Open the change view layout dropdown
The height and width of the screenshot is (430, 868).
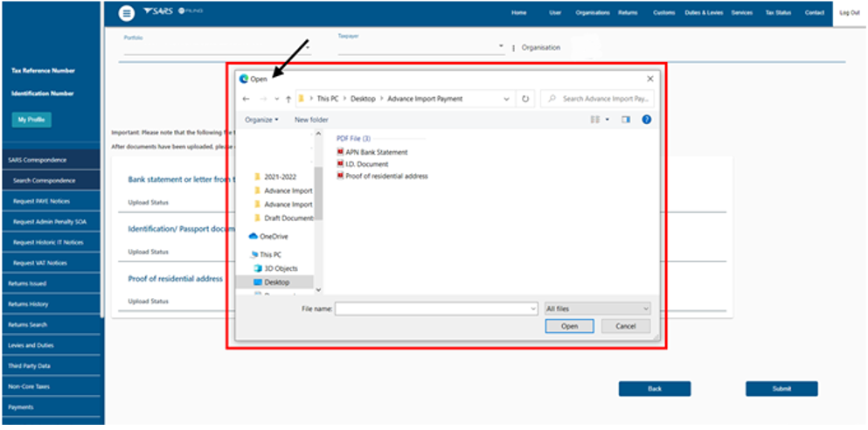(607, 120)
